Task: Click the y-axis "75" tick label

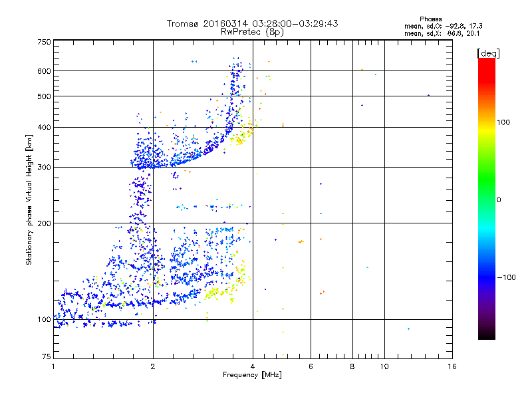Action: (47, 356)
